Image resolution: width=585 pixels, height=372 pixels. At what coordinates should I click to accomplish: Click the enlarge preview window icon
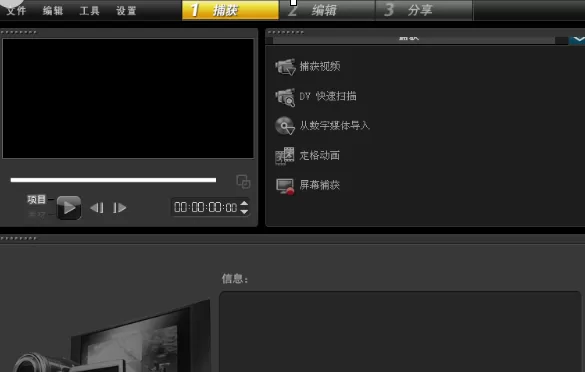point(243,182)
